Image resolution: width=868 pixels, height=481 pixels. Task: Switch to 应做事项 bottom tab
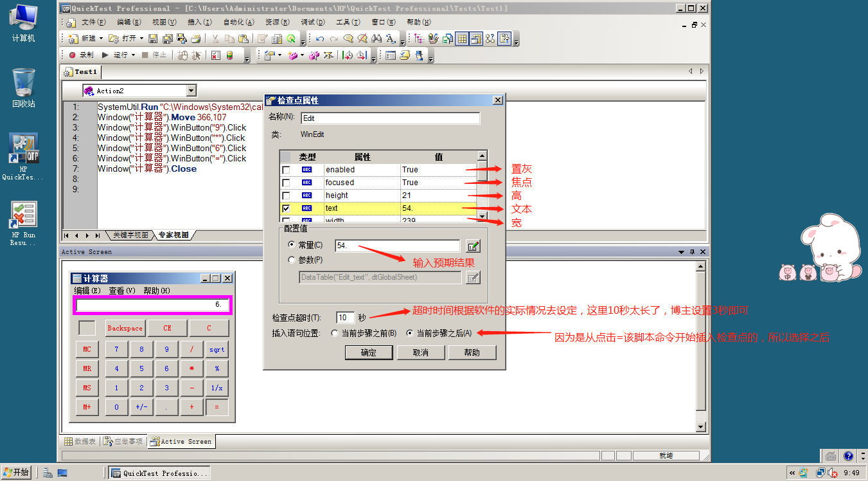coord(123,441)
